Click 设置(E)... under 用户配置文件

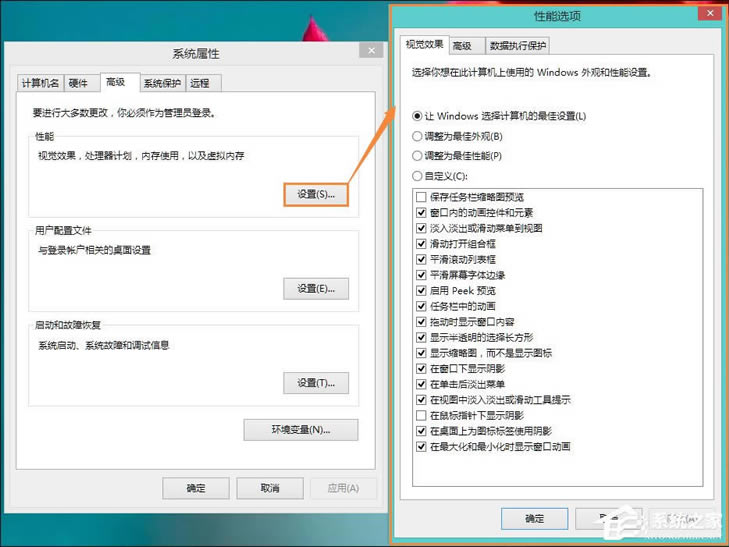click(x=316, y=289)
